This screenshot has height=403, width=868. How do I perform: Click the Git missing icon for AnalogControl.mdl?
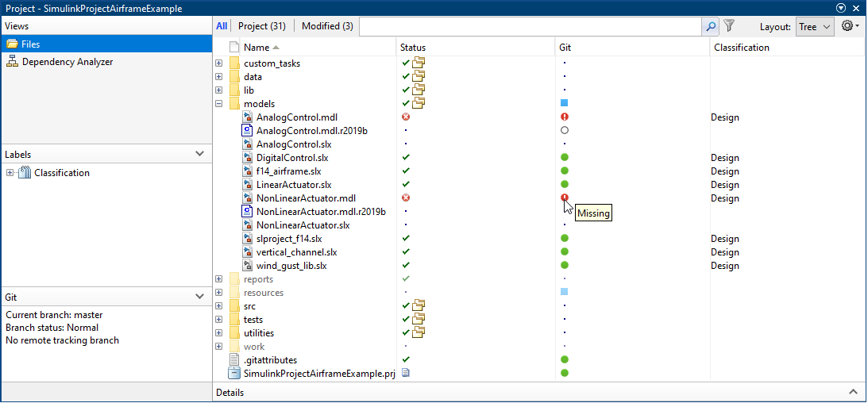(565, 117)
